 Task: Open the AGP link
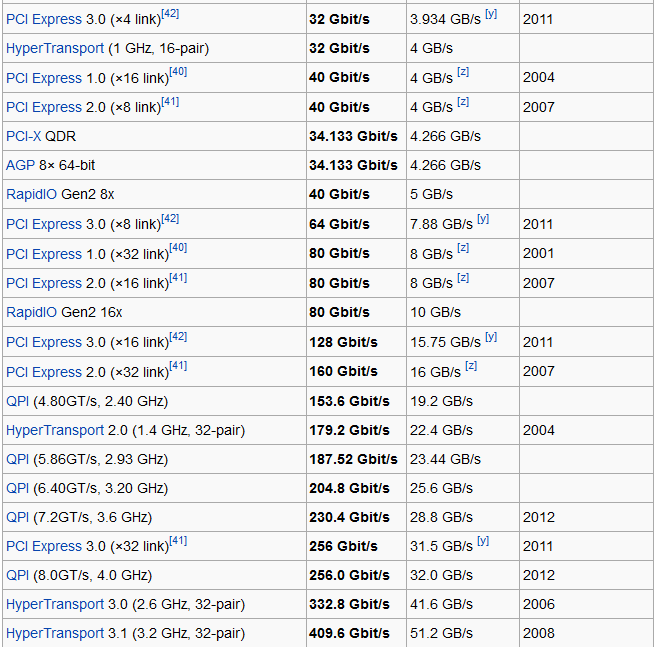click(x=20, y=165)
